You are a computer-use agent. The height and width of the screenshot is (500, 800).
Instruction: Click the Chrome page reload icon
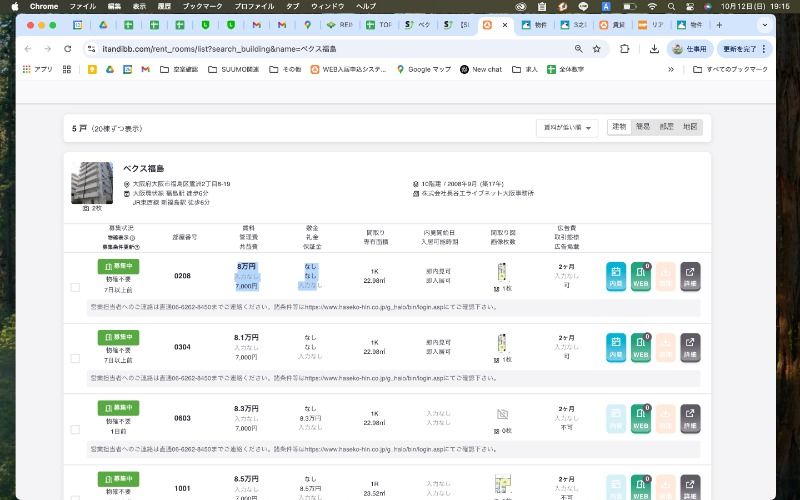pyautogui.click(x=68, y=48)
